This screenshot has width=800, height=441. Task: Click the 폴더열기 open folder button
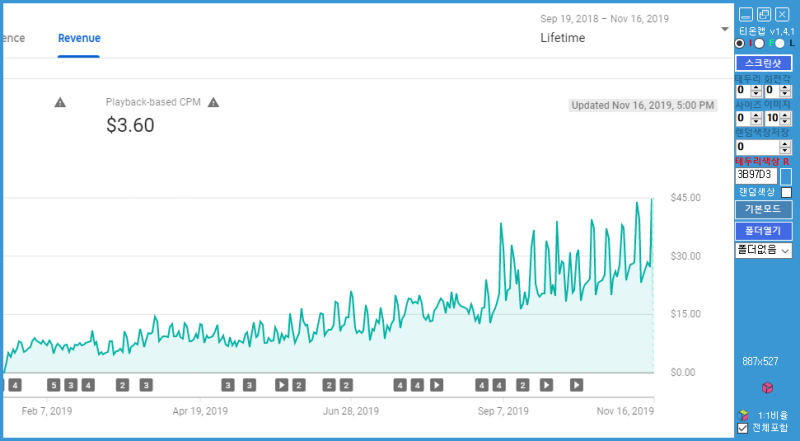point(763,231)
